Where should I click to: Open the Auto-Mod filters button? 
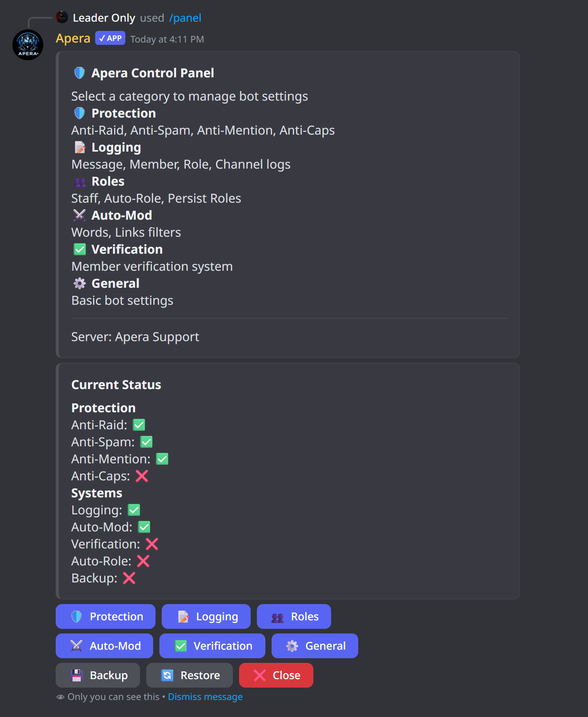(104, 646)
